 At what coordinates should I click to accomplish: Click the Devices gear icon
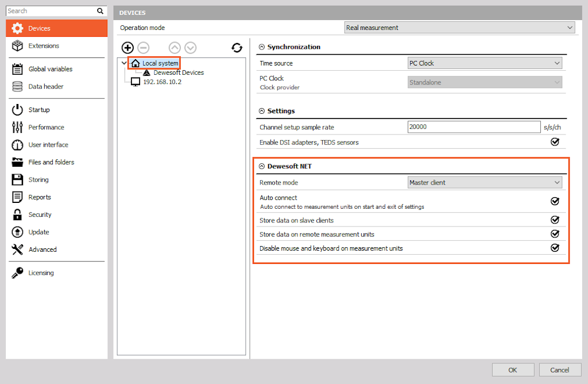tap(17, 28)
